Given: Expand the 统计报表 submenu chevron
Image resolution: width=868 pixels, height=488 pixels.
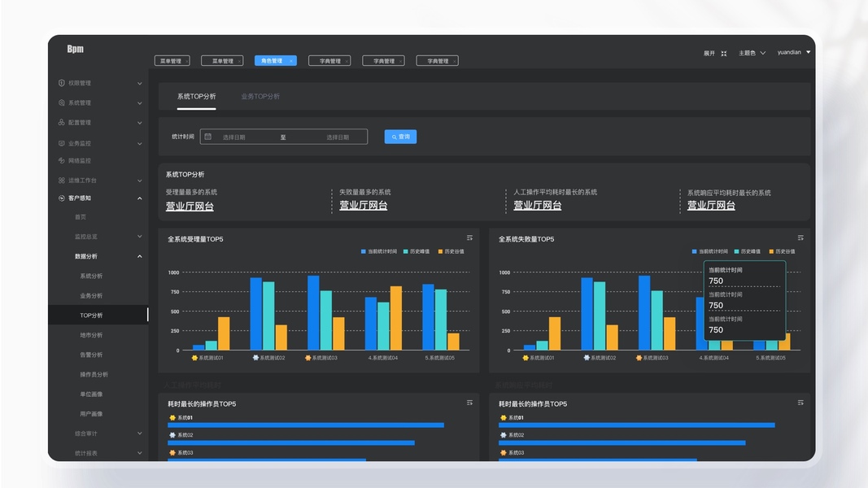Looking at the screenshot, I should [139, 453].
